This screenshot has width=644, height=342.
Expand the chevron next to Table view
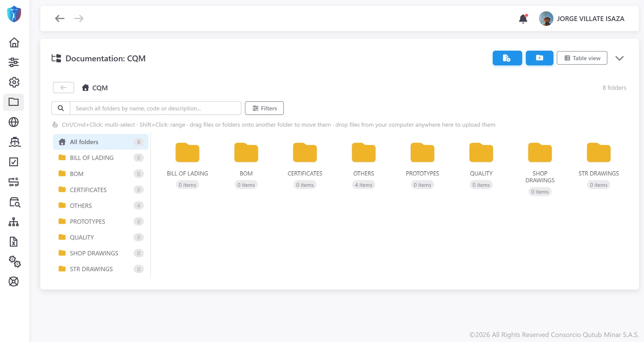point(619,58)
